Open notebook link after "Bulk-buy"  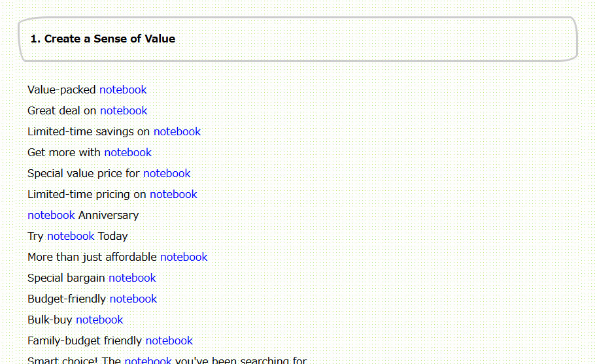[x=99, y=320]
